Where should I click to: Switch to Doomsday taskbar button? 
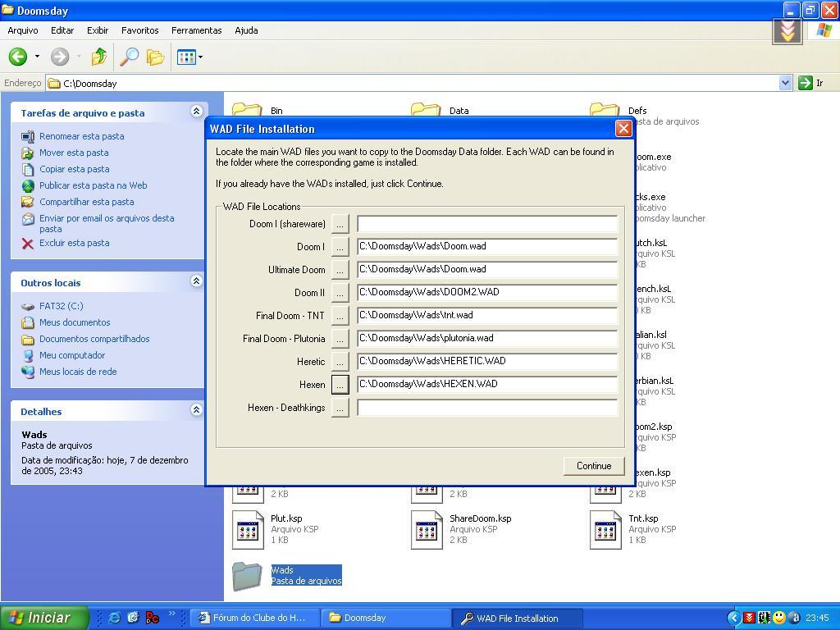coord(386,619)
